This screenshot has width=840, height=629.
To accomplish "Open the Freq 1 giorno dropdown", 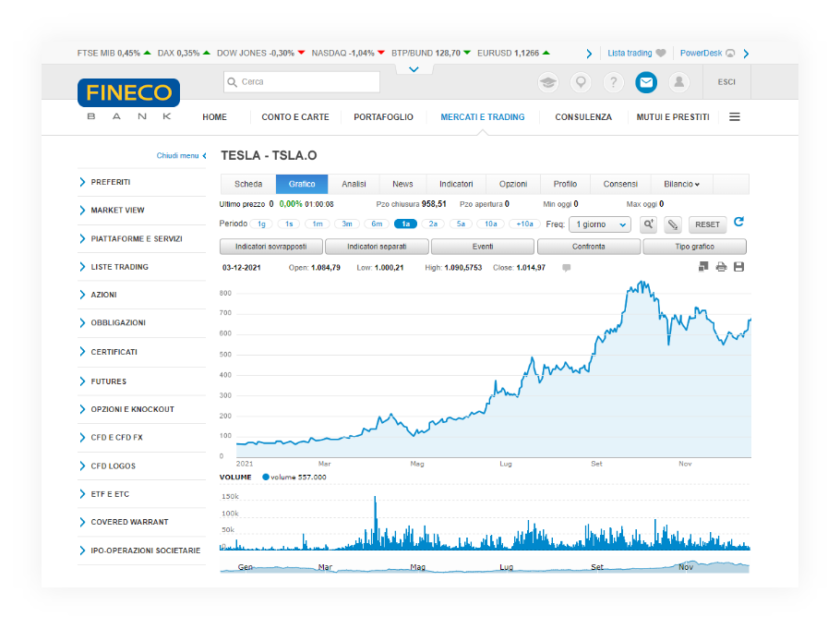I will point(600,224).
